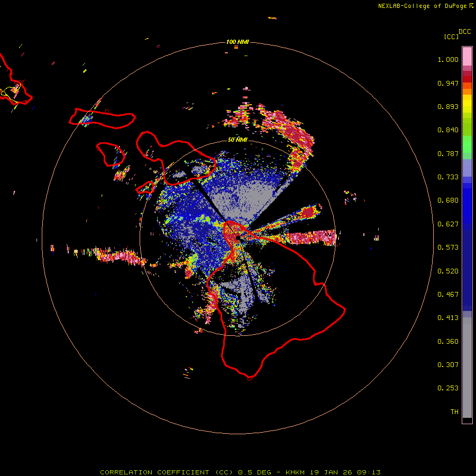
Task: Click the 0.520 scale value
Action: tap(448, 271)
